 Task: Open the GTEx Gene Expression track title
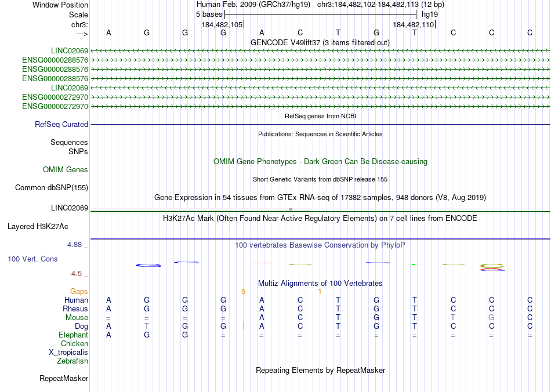(320, 197)
